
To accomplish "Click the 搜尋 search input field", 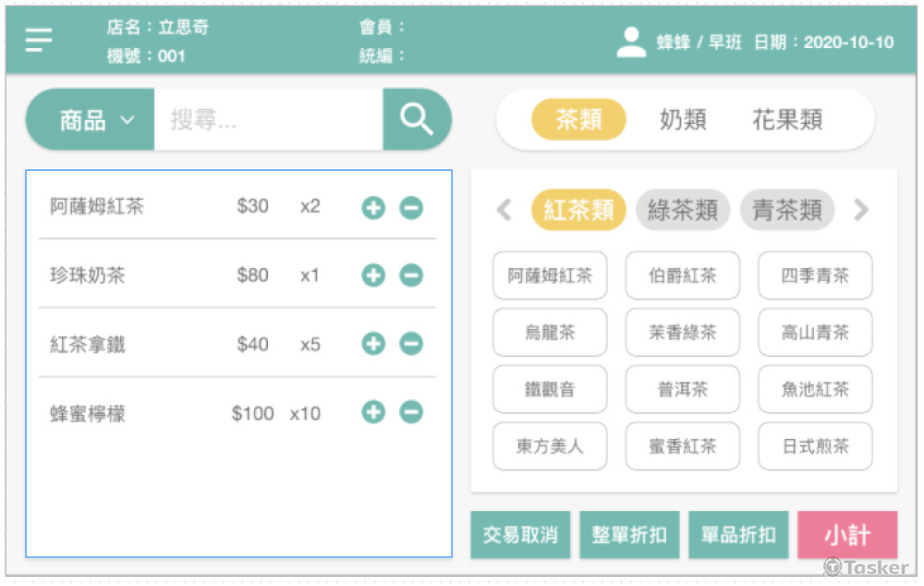I will coord(268,120).
